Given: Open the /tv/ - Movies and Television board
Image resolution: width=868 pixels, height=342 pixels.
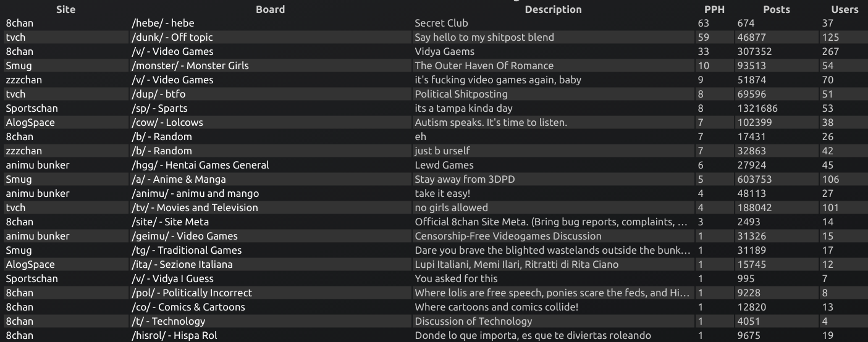Looking at the screenshot, I should [195, 207].
